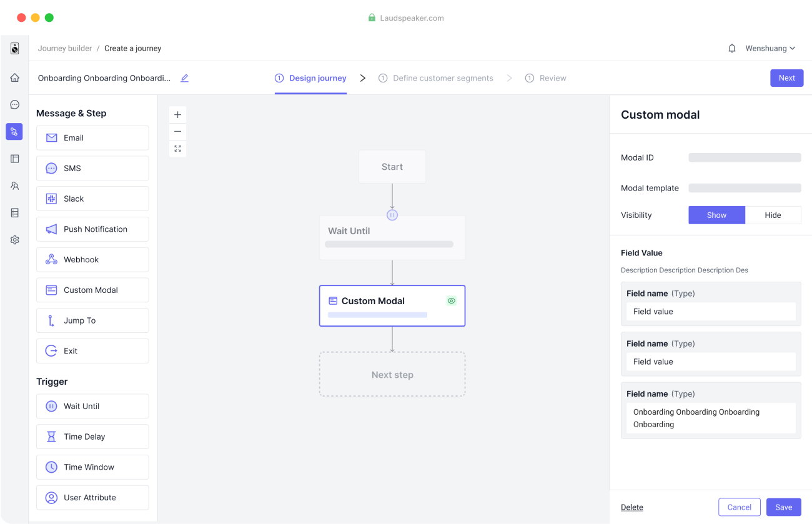Navigate home via the sidebar house icon

pyautogui.click(x=14, y=77)
